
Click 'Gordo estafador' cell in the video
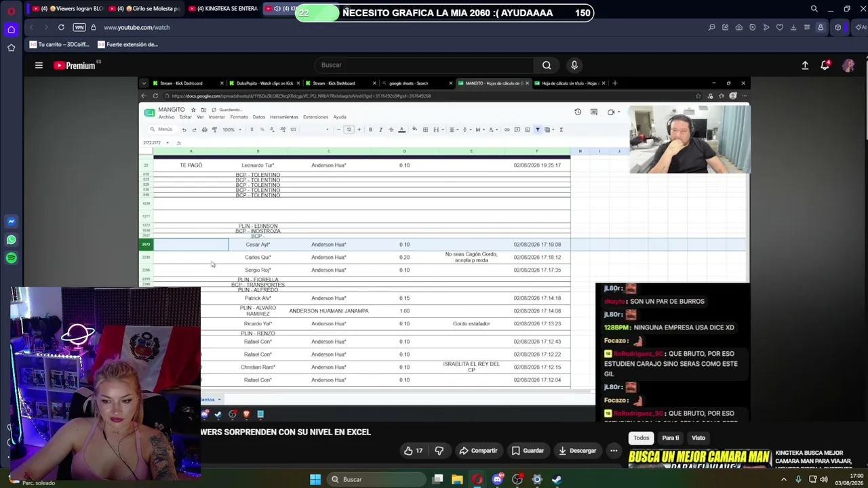[x=471, y=324]
